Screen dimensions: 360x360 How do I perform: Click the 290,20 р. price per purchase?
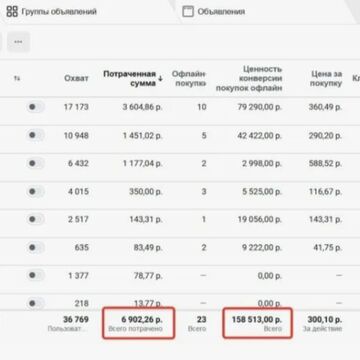tap(325, 136)
